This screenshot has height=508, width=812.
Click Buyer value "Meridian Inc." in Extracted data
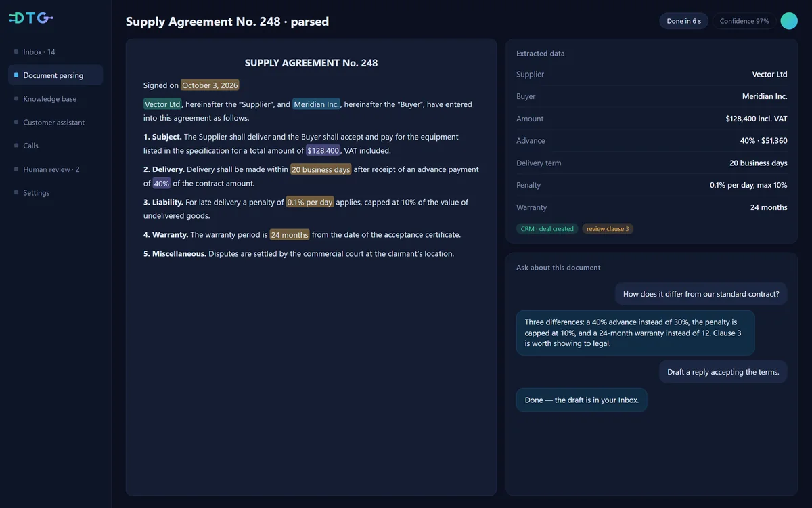pos(765,97)
